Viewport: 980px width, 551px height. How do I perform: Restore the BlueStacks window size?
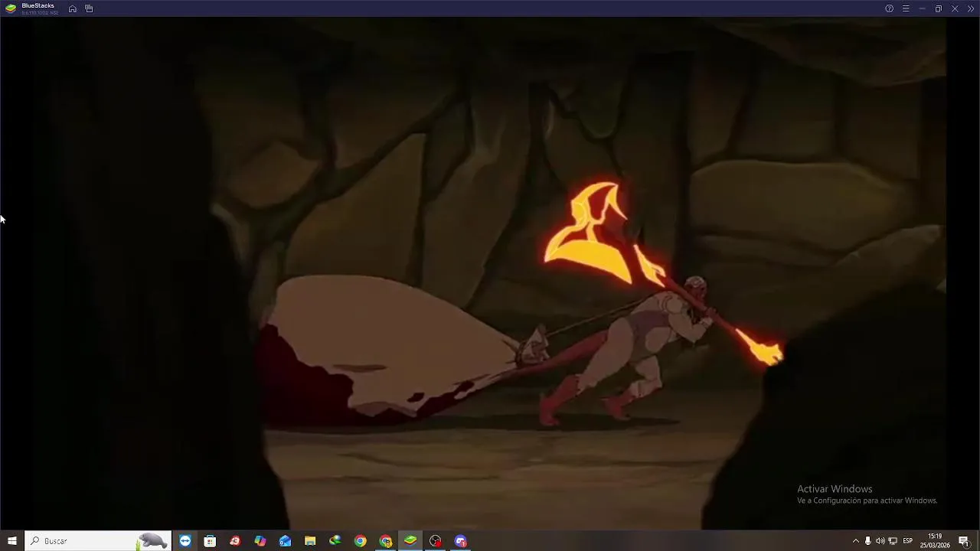click(939, 8)
